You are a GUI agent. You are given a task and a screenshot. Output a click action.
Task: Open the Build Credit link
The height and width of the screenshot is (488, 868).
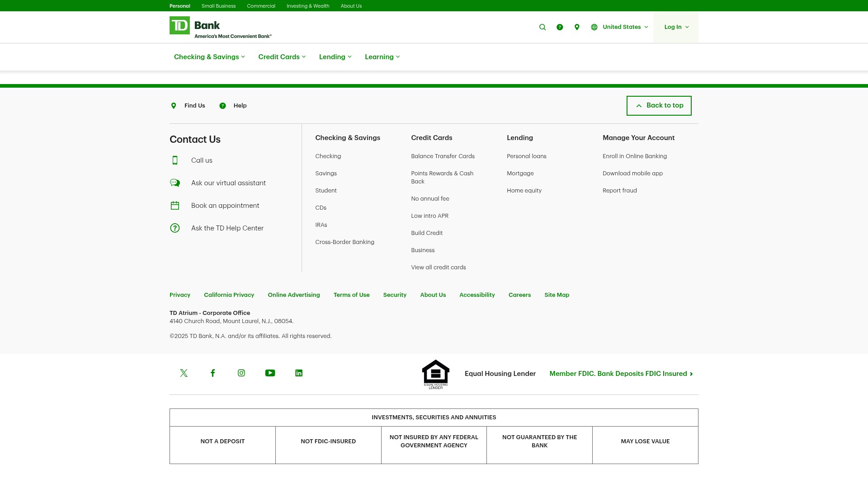point(427,233)
